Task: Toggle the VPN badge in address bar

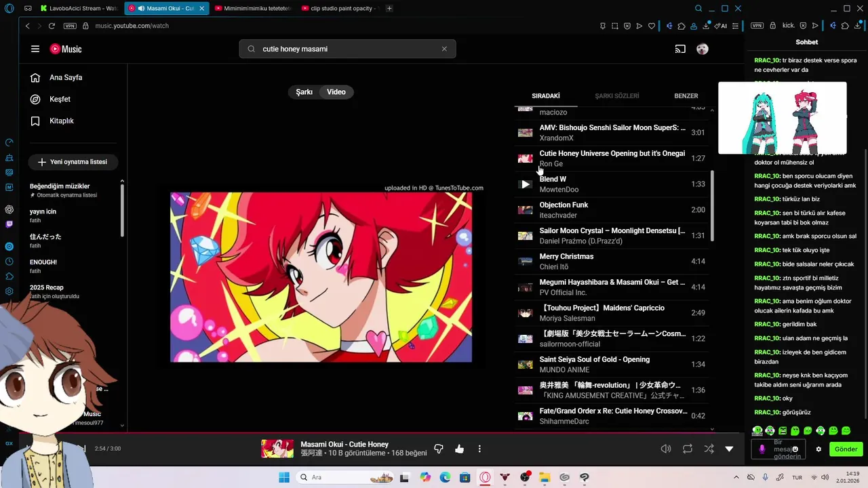Action: pos(70,26)
